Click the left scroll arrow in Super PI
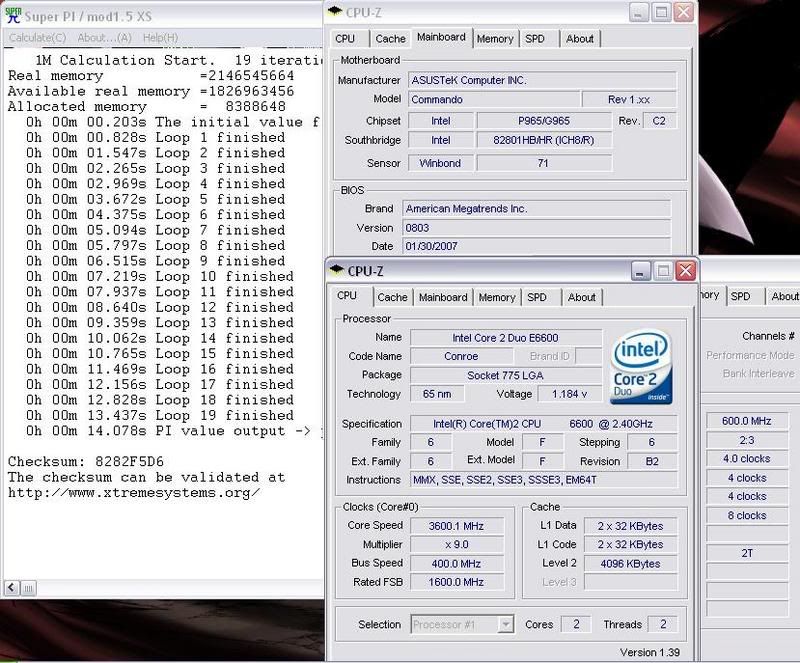 pyautogui.click(x=11, y=588)
